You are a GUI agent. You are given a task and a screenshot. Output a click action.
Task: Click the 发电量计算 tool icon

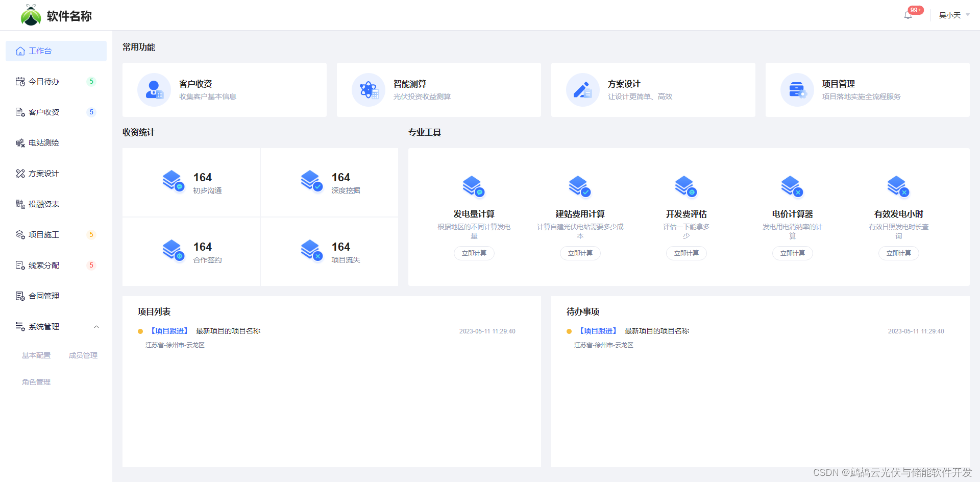474,186
